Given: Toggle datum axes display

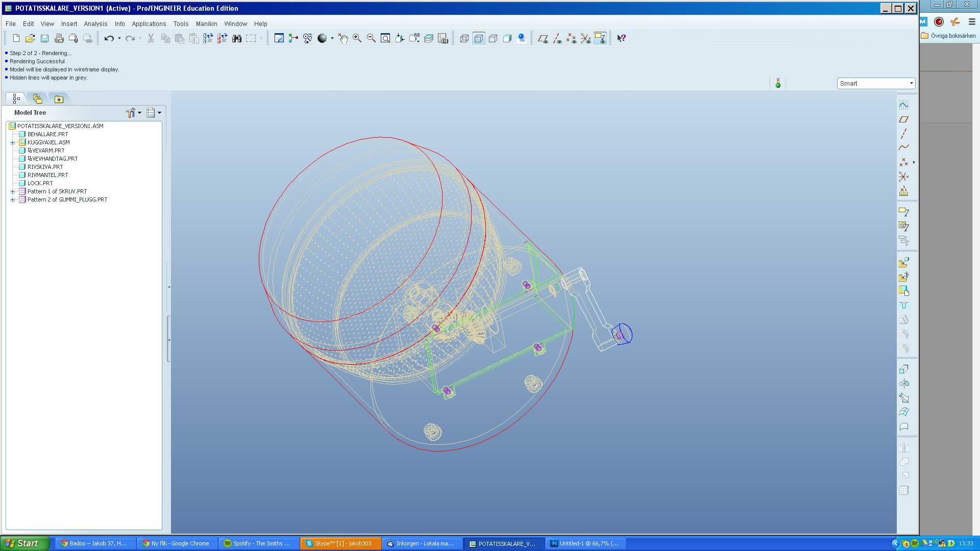Looking at the screenshot, I should point(557,38).
